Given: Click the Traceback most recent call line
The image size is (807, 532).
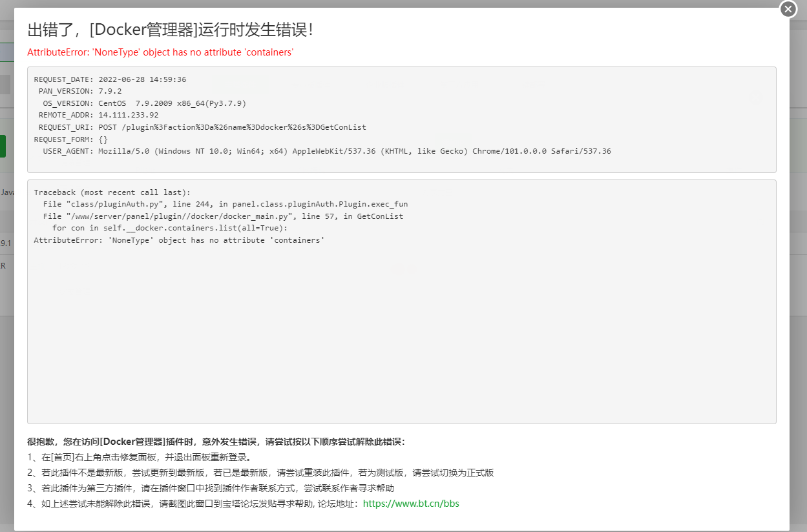Looking at the screenshot, I should point(112,192).
